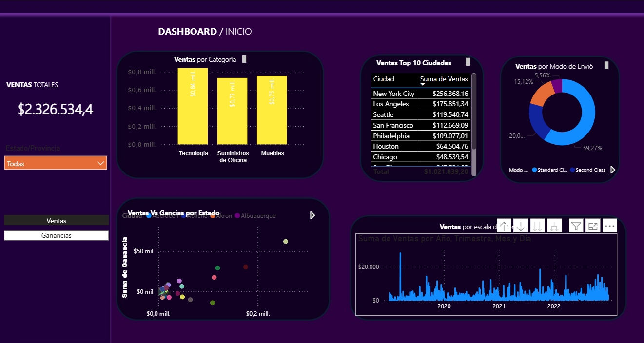
Task: Click the Ventas por Categoría header icon
Action: click(244, 59)
